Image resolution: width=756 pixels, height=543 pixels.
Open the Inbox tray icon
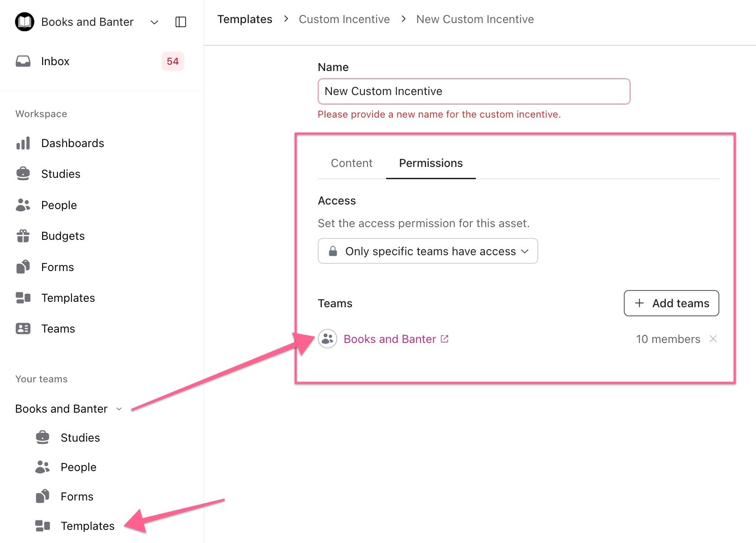coord(23,61)
